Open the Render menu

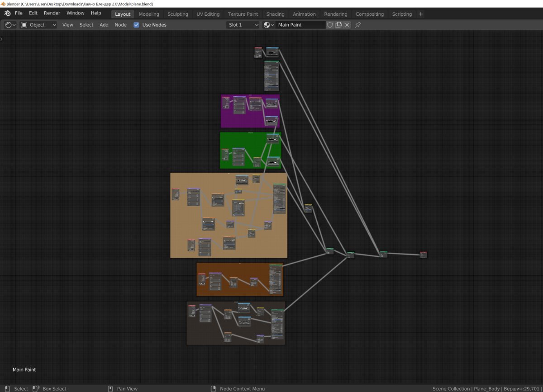(x=52, y=14)
